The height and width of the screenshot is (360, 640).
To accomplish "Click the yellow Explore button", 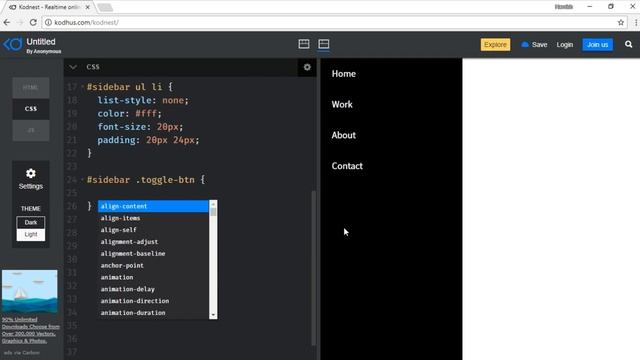I will click(495, 44).
